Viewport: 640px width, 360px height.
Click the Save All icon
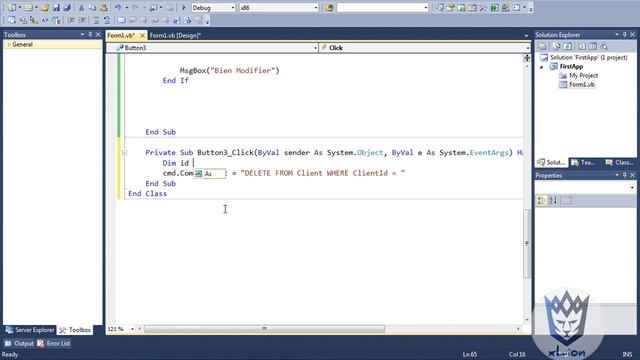[67, 8]
